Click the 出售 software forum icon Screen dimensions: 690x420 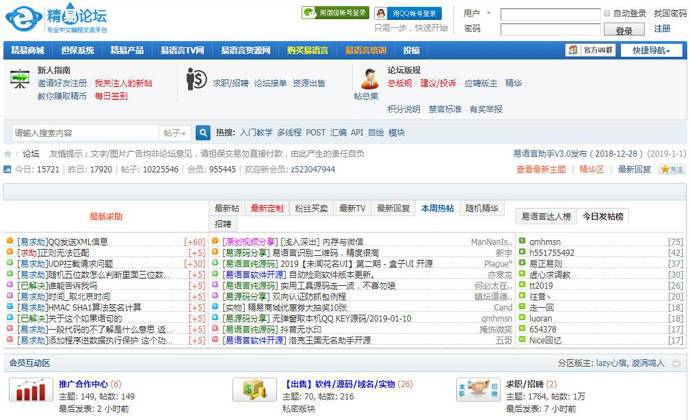248,391
